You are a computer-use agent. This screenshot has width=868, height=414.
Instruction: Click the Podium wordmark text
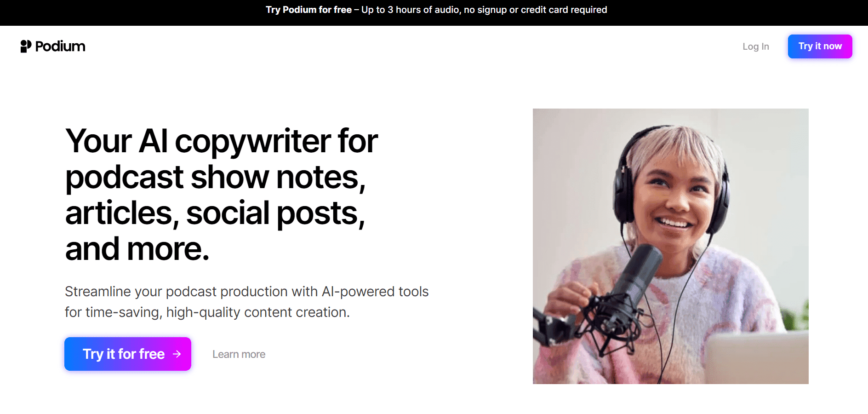click(60, 46)
